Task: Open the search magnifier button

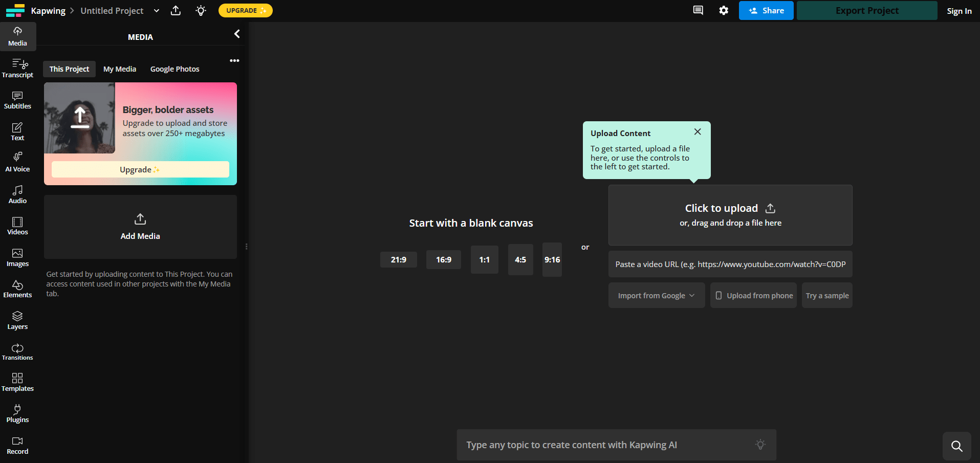Action: 957,446
